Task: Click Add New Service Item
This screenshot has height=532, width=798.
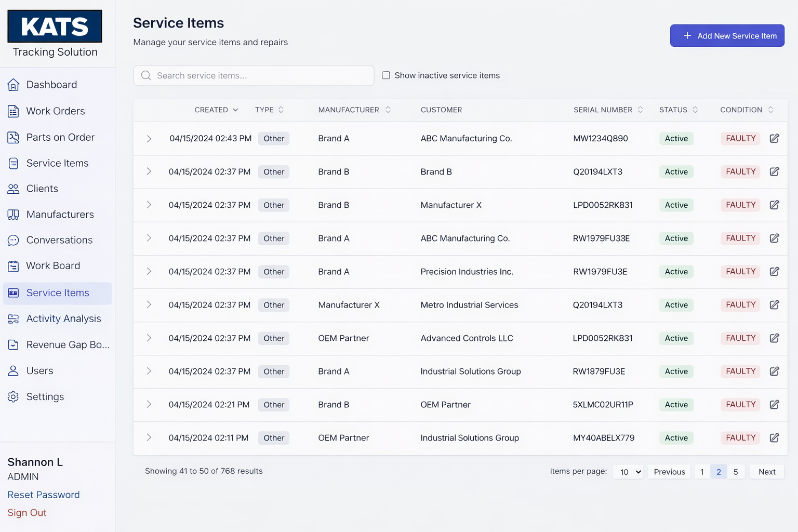Action: coord(727,35)
